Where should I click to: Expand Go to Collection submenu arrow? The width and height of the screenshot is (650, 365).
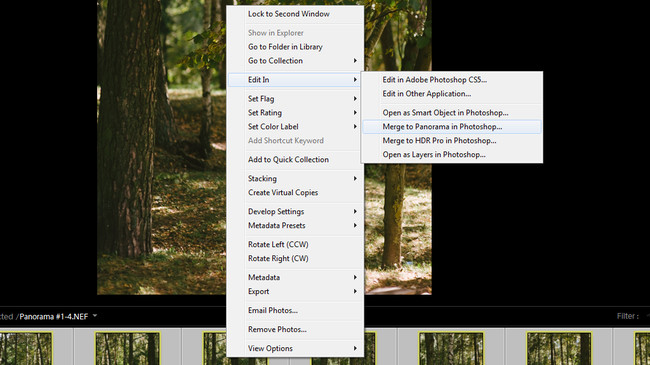[x=355, y=61]
